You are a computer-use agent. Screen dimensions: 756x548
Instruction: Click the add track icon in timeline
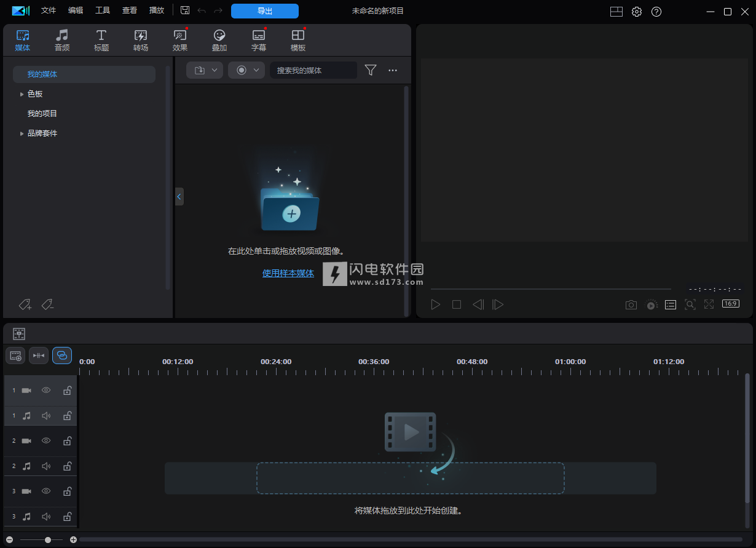pyautogui.click(x=16, y=355)
